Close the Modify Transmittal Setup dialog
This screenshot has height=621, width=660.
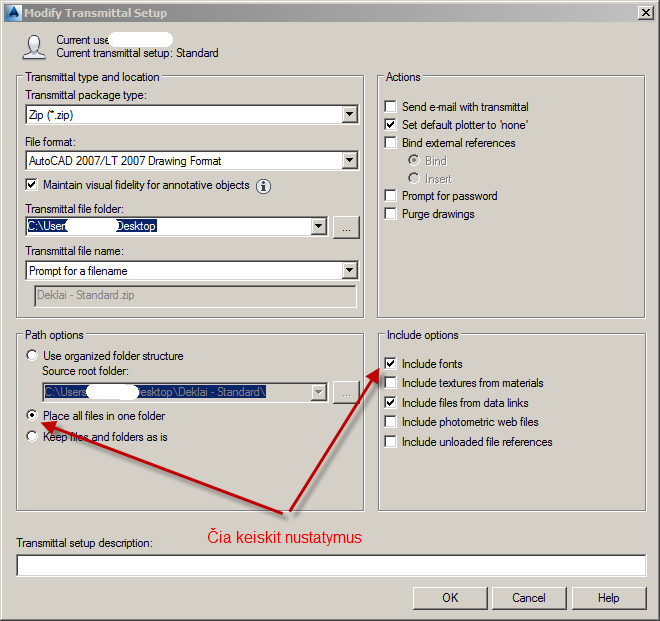pyautogui.click(x=645, y=13)
